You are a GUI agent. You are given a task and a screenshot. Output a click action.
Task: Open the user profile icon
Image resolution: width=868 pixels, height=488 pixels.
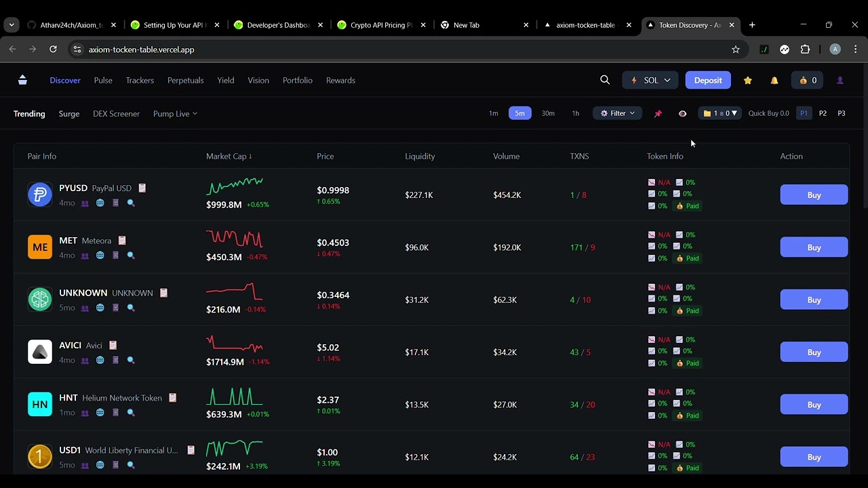pos(840,80)
